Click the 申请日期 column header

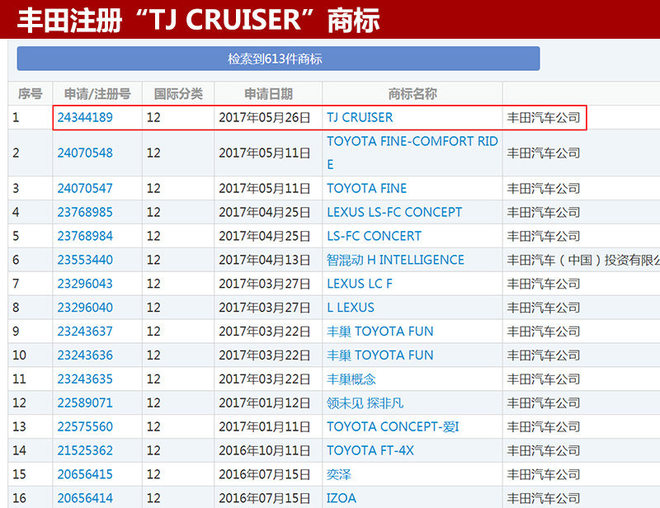(268, 93)
